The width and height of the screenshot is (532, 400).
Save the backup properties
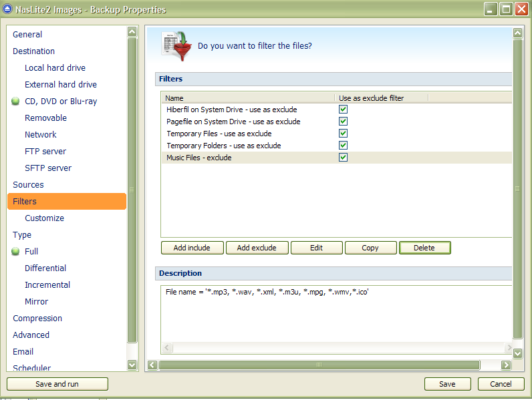click(448, 384)
